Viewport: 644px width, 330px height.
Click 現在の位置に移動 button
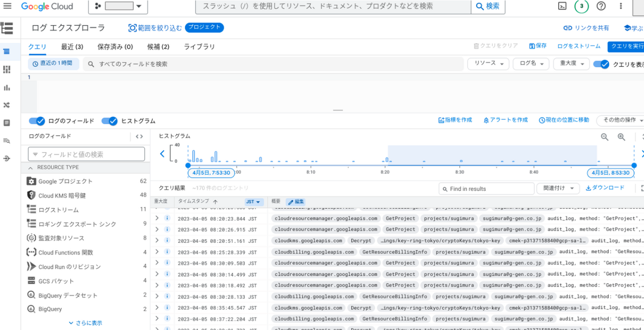click(x=564, y=120)
